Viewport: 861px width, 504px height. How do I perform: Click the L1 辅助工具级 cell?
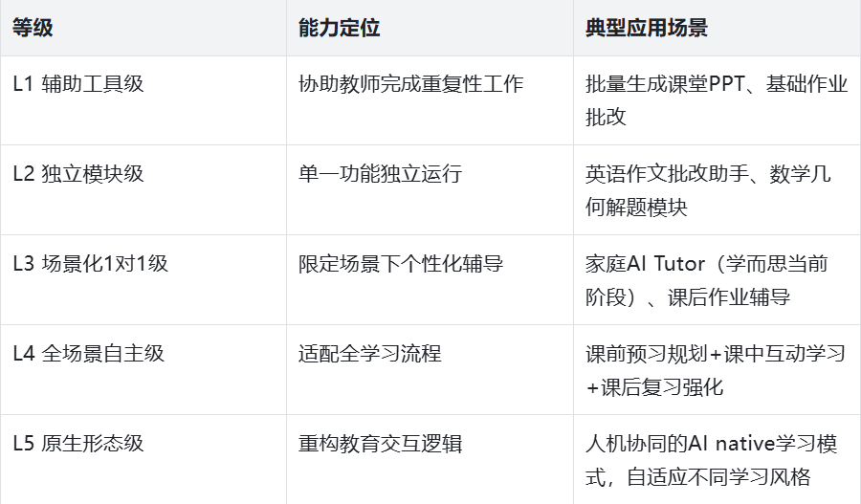click(x=77, y=83)
